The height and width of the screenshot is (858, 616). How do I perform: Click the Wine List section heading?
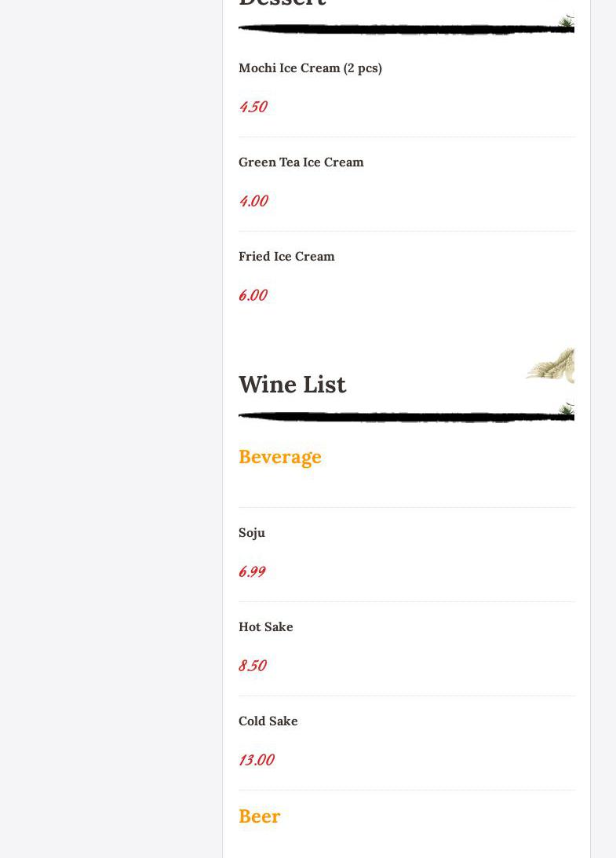(292, 385)
